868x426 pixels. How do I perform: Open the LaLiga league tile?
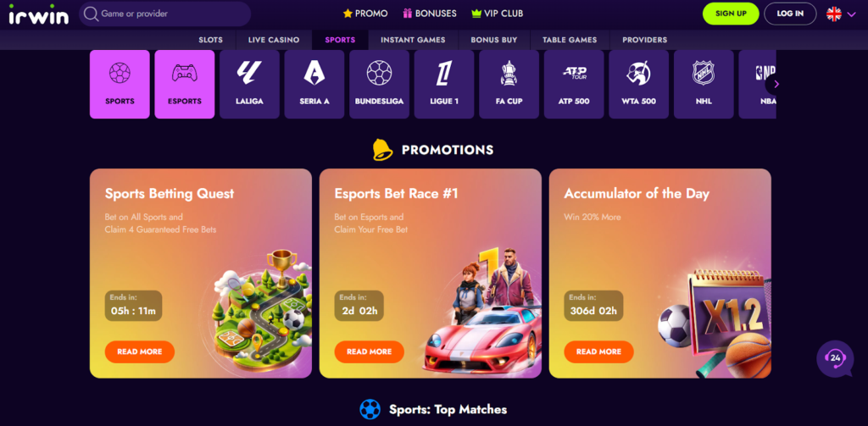(250, 84)
